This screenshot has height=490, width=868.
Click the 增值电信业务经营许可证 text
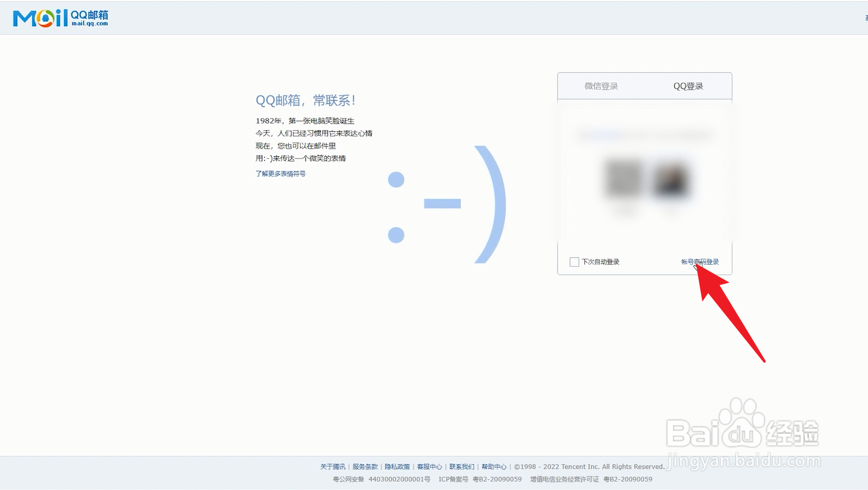pyautogui.click(x=565, y=479)
